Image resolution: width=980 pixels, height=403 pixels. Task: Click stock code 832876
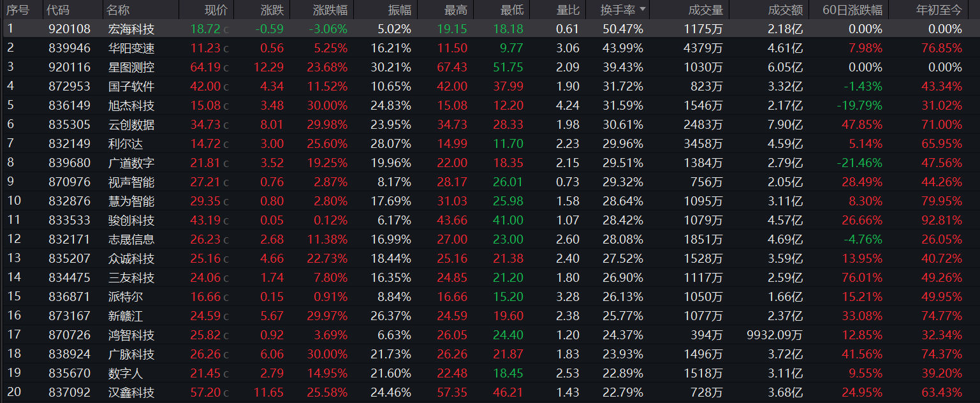coord(69,201)
